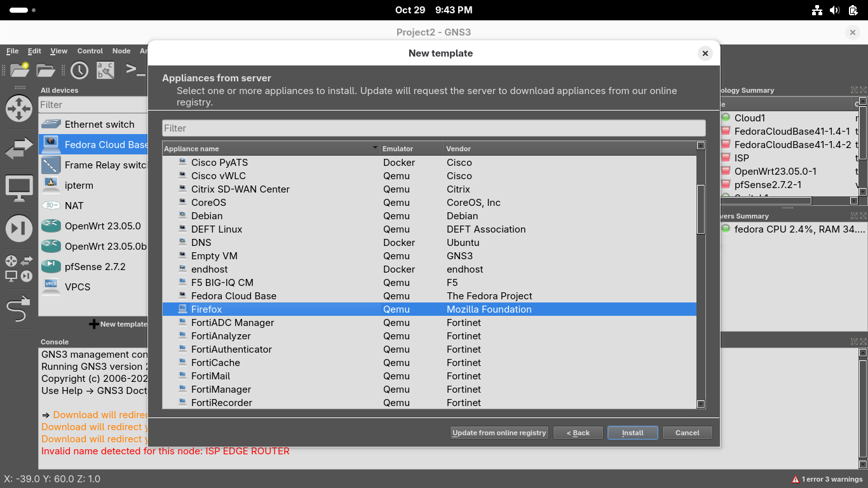The width and height of the screenshot is (868, 488).
Task: Browse switches category icon
Action: pos(19,149)
